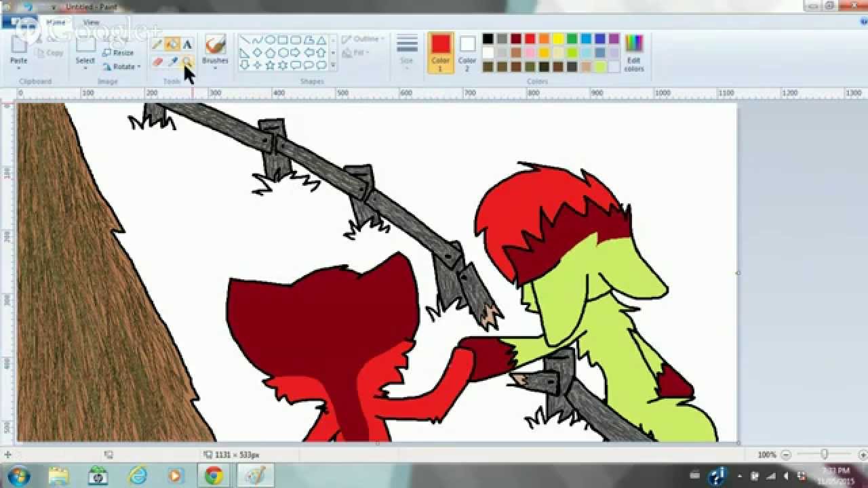The image size is (868, 488).
Task: Select the Magnifier tool
Action: point(188,61)
